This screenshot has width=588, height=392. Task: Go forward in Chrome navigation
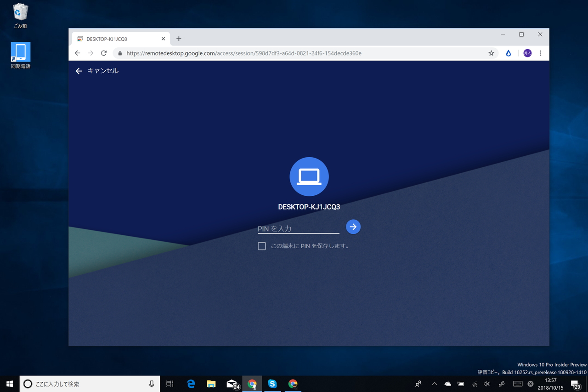click(90, 53)
